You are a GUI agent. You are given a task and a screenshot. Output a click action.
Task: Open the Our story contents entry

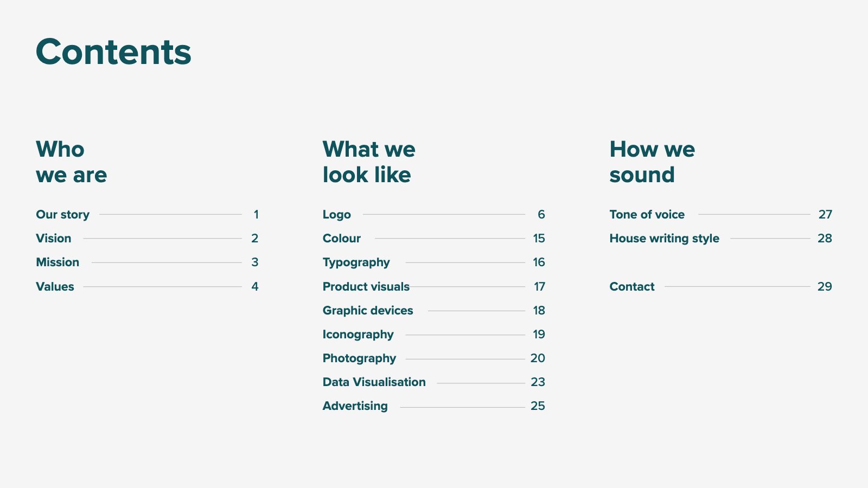pyautogui.click(x=147, y=214)
